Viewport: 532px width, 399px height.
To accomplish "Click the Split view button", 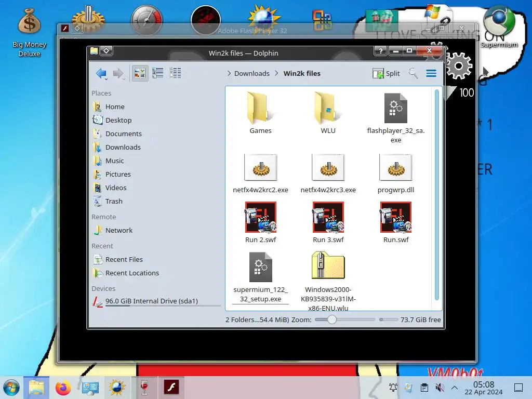I will pyautogui.click(x=386, y=73).
